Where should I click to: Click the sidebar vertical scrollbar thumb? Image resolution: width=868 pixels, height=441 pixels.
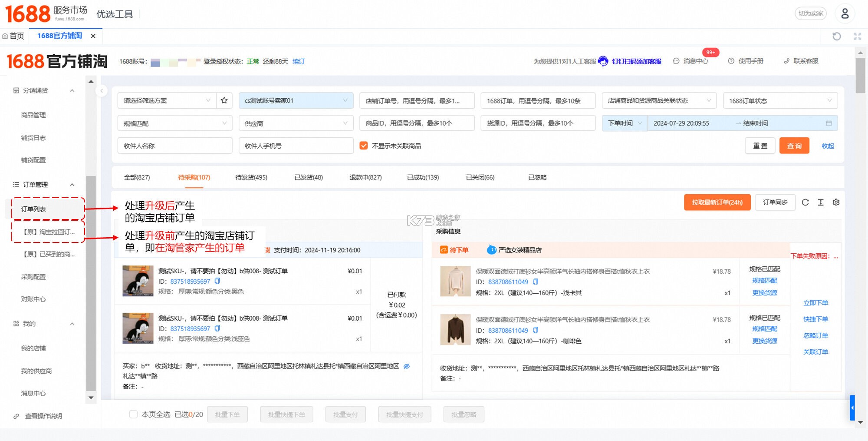[91, 283]
